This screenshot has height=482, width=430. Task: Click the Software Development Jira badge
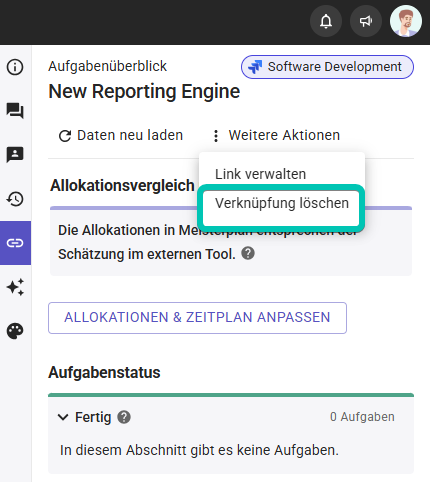[327, 67]
